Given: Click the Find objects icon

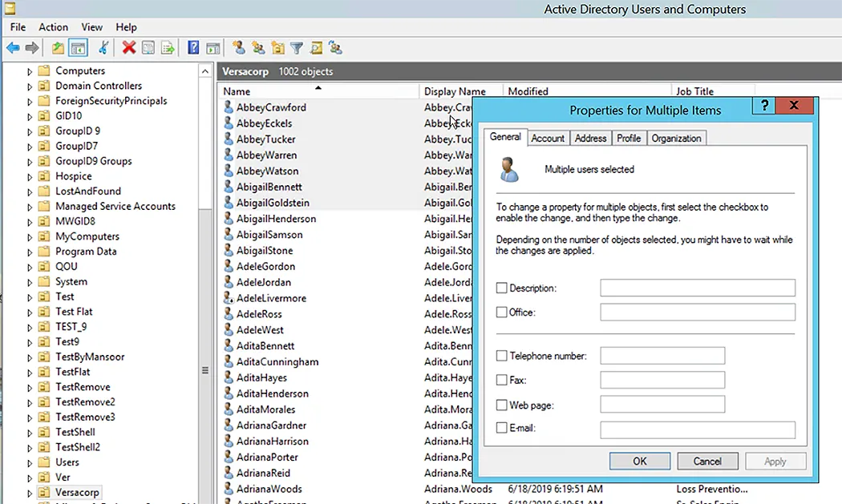Looking at the screenshot, I should click(316, 48).
